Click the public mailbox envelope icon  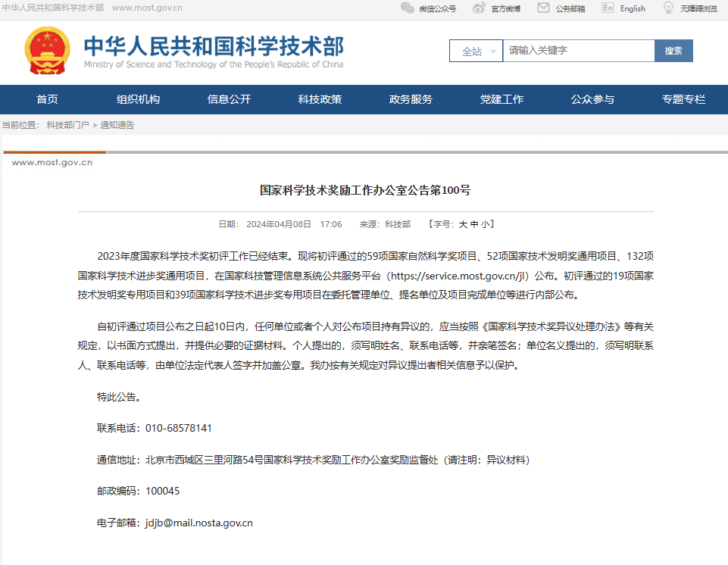[x=542, y=9]
